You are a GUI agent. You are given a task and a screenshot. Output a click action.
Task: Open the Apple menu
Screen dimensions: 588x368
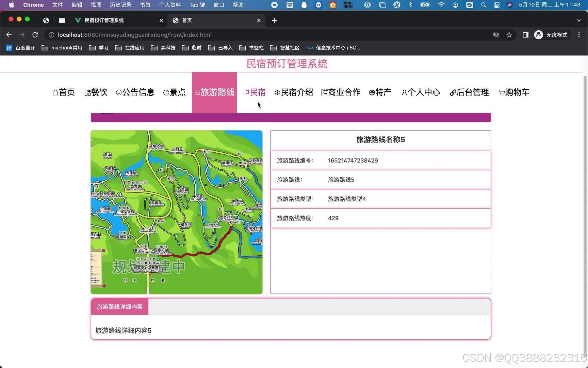click(x=11, y=5)
